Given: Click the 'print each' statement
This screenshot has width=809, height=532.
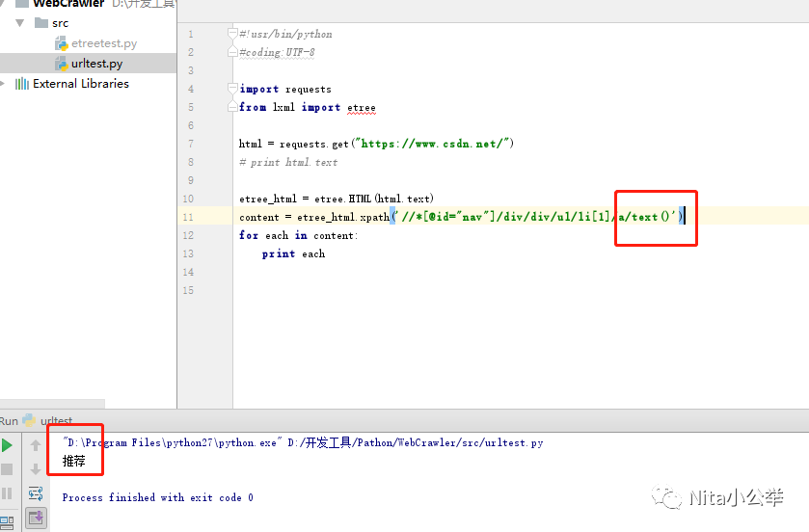Looking at the screenshot, I should pyautogui.click(x=293, y=253).
